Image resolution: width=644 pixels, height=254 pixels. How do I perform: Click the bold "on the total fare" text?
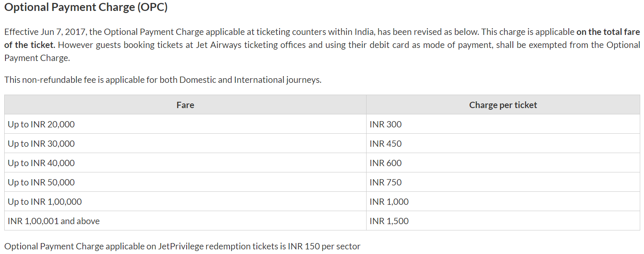pyautogui.click(x=608, y=32)
